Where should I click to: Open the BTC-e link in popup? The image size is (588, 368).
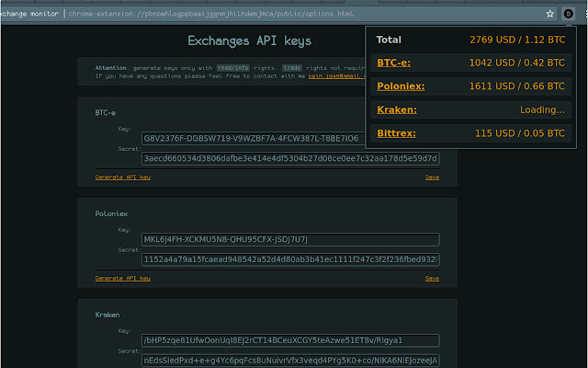pos(393,63)
